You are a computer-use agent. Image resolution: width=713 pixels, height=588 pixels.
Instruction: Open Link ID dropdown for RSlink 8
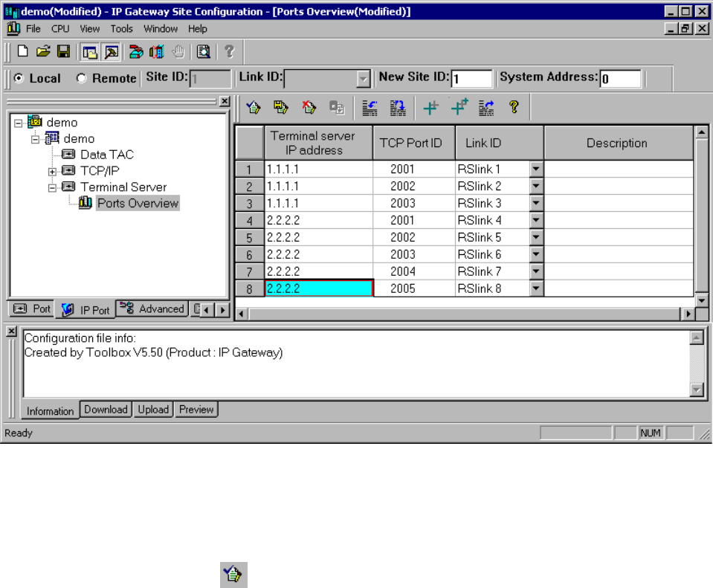coord(536,288)
